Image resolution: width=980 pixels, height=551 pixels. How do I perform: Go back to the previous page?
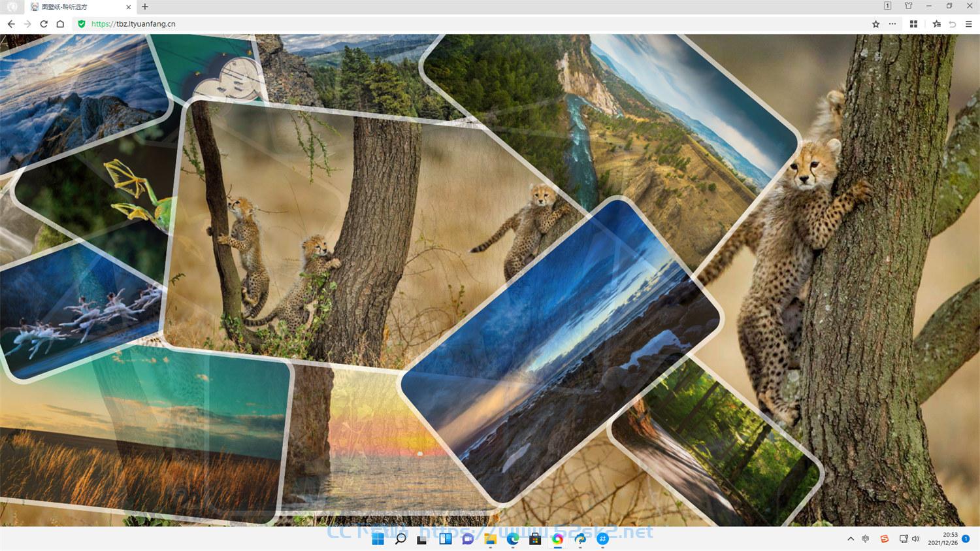point(11,24)
